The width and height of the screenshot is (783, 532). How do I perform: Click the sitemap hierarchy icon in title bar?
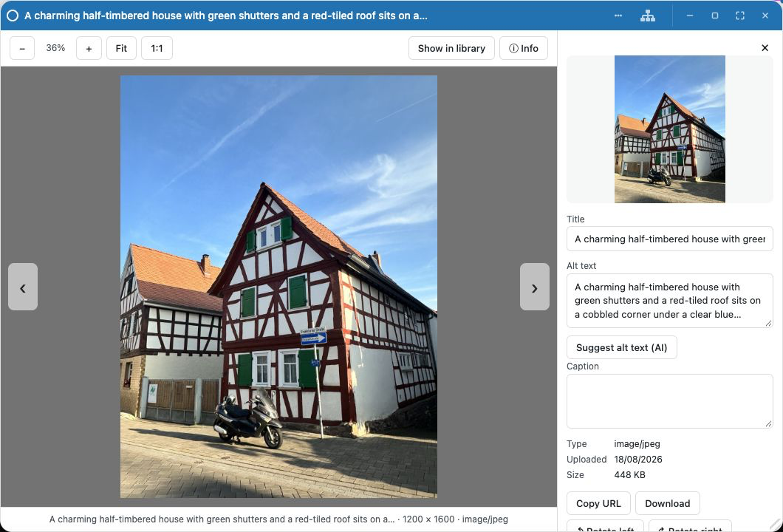point(648,16)
